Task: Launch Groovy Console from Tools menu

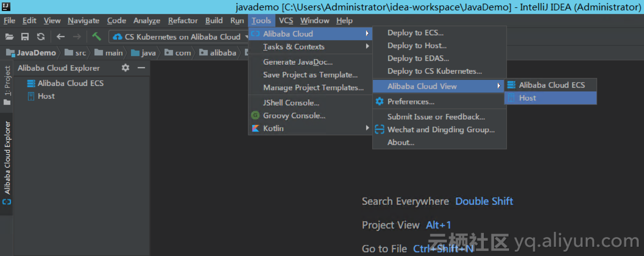Action: [x=310, y=116]
